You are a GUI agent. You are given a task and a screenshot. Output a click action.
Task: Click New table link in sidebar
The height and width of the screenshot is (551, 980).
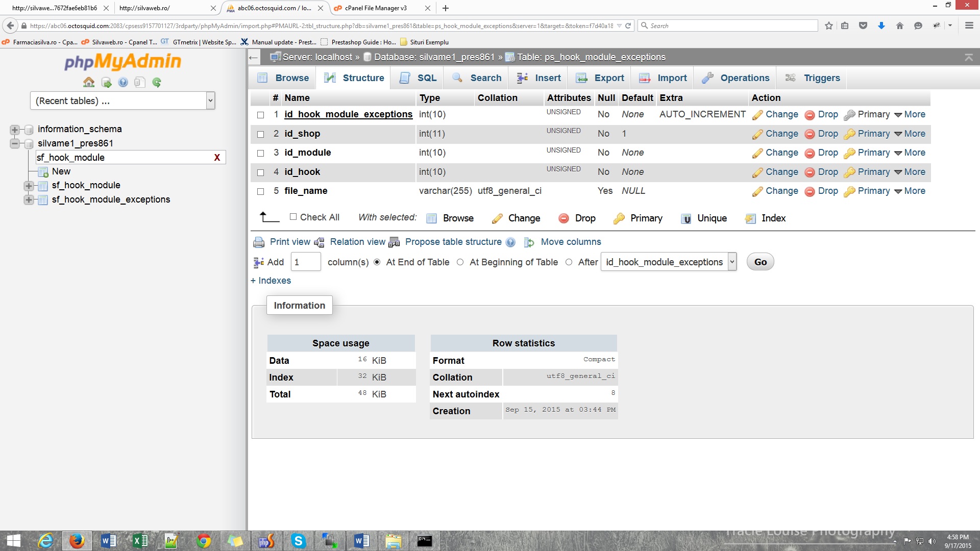pos(61,171)
